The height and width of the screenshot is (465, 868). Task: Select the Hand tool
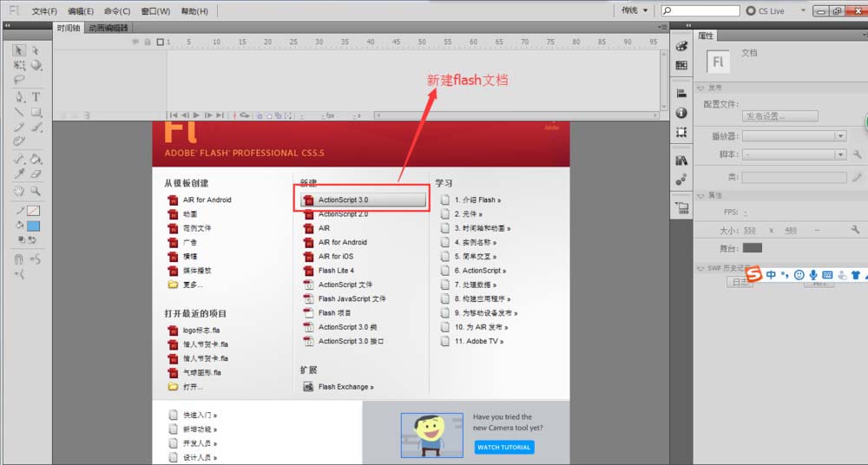point(19,192)
